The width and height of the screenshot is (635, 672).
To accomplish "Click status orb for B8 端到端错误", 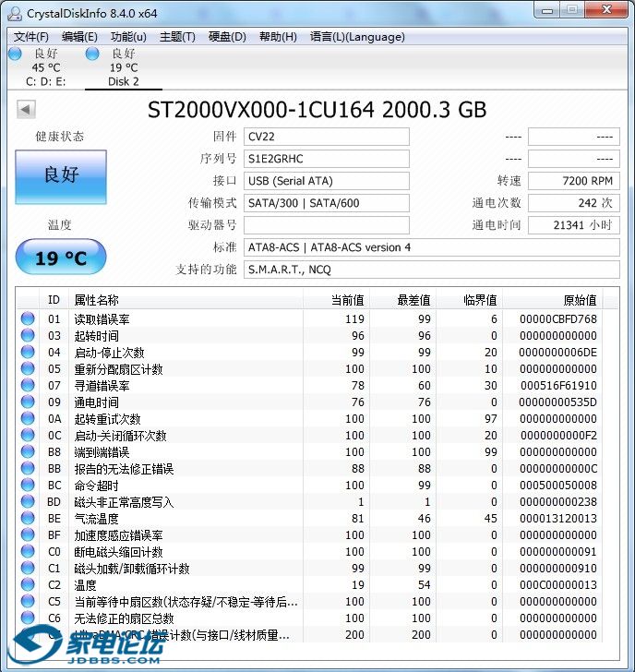I will point(28,451).
